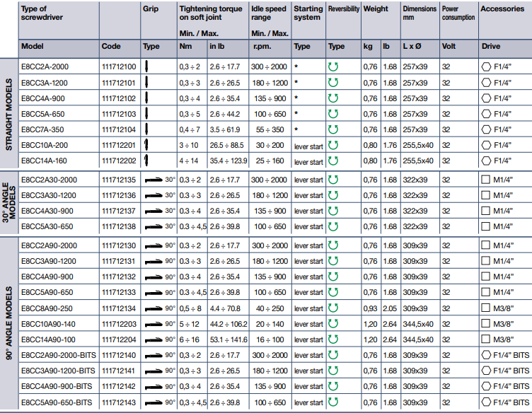
Task: Select the 90° ANGLE MODELS section label
Action: coord(8,323)
